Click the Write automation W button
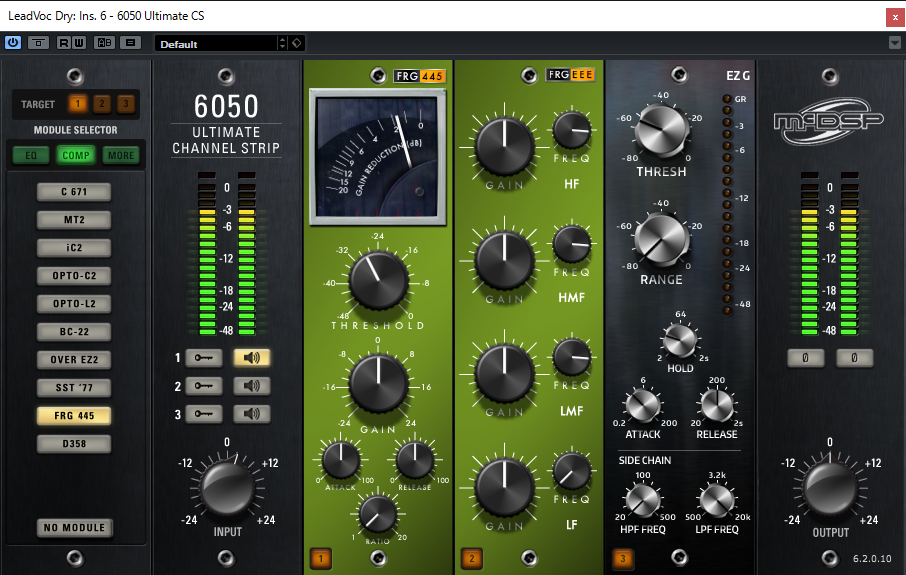Screen dimensions: 906x575 [x=79, y=43]
